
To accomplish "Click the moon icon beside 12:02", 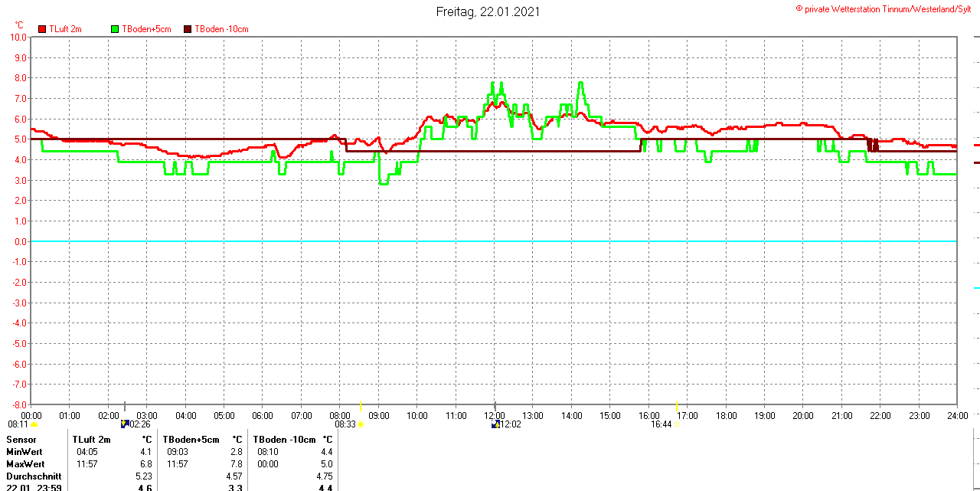I will 495,424.
